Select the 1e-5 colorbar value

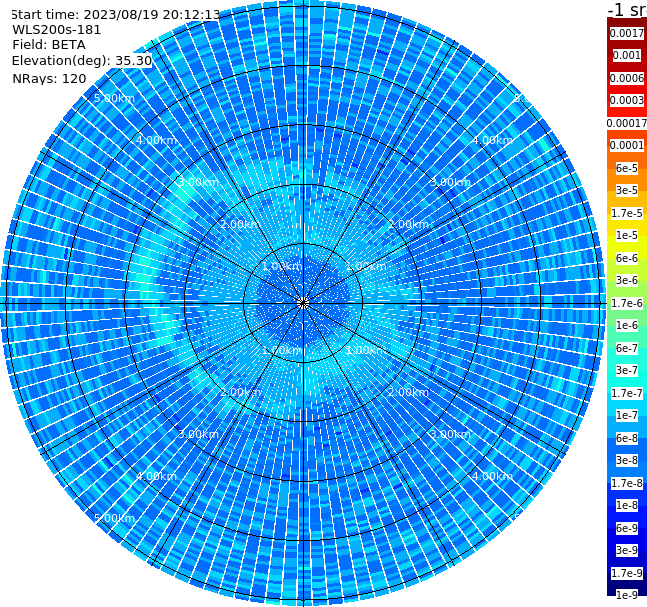pos(627,235)
